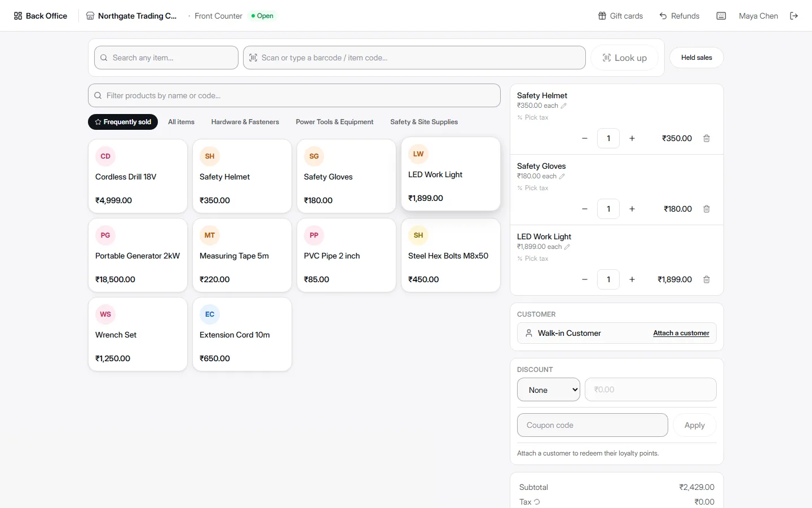Remove Safety Gloves line with trash icon
Screen dimensions: 812x508
point(707,209)
